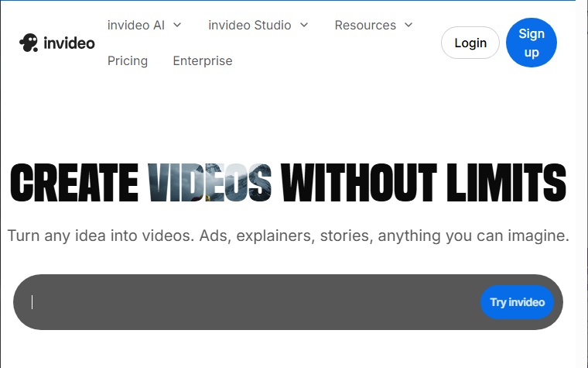Click the blue Sign up button
This screenshot has height=368, width=588.
532,43
